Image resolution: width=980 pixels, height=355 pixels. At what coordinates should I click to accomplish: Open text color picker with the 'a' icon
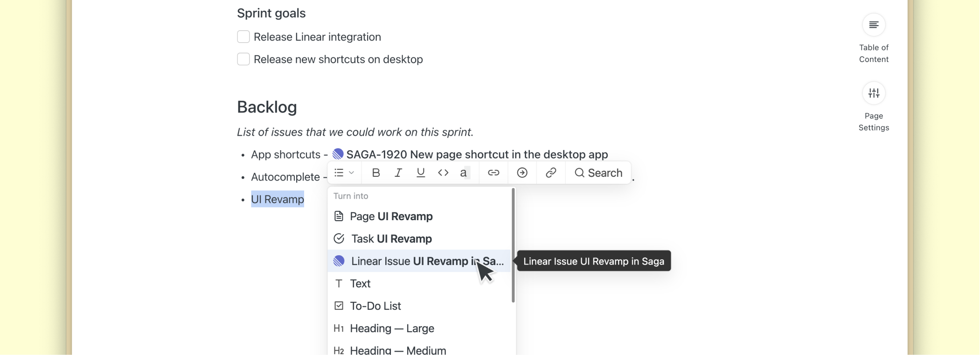pos(464,173)
